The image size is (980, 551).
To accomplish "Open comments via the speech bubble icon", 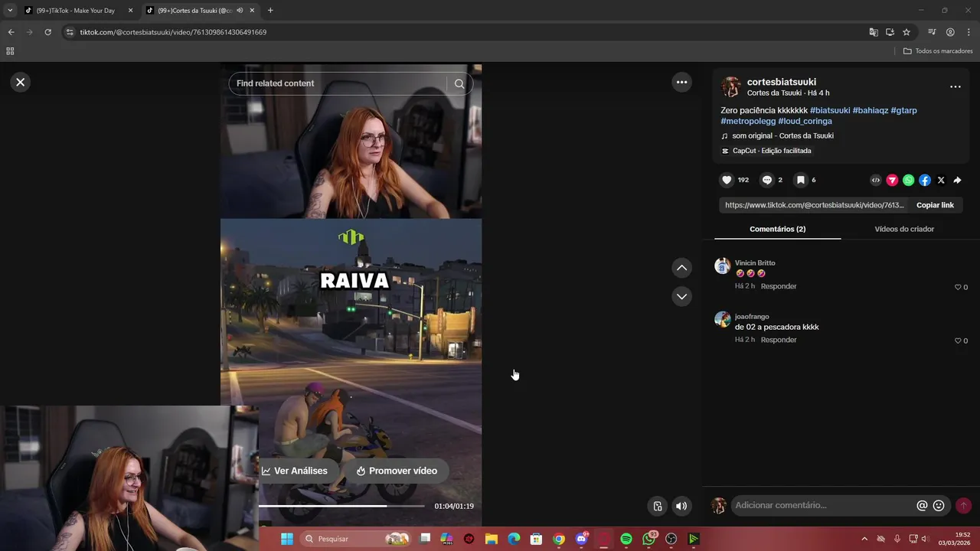I will coord(766,180).
